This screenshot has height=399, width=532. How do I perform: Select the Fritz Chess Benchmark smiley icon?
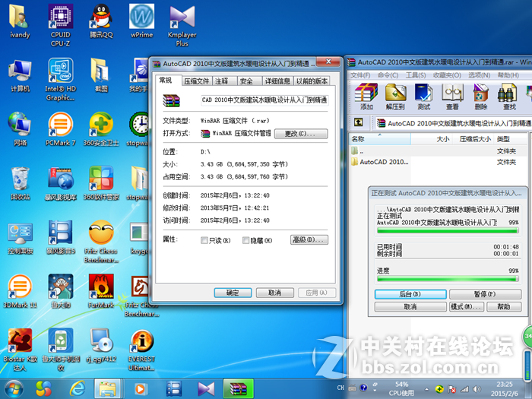click(x=101, y=242)
